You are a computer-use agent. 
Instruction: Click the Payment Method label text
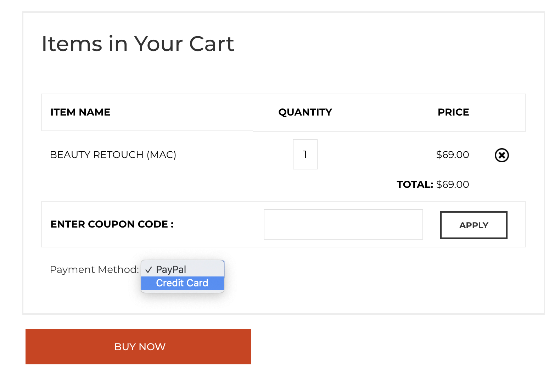point(94,270)
